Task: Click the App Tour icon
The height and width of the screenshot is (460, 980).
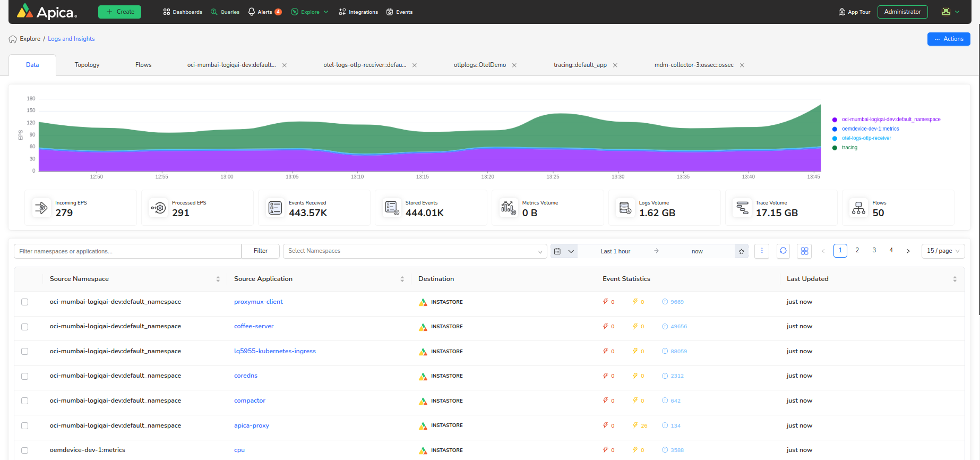Action: coord(842,12)
